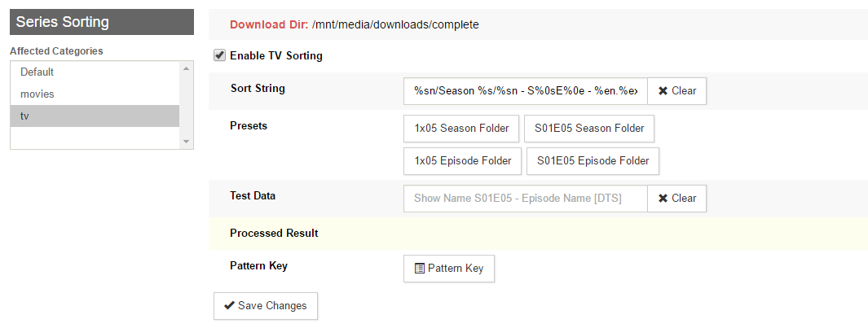Apply the 1x05 Episode Folder preset
The height and width of the screenshot is (328, 868).
coord(462,161)
